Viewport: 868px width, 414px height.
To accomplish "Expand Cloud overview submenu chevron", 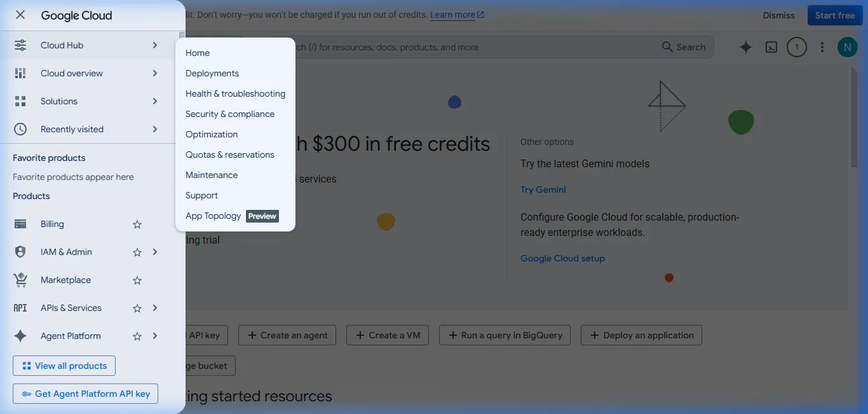I will pos(155,73).
